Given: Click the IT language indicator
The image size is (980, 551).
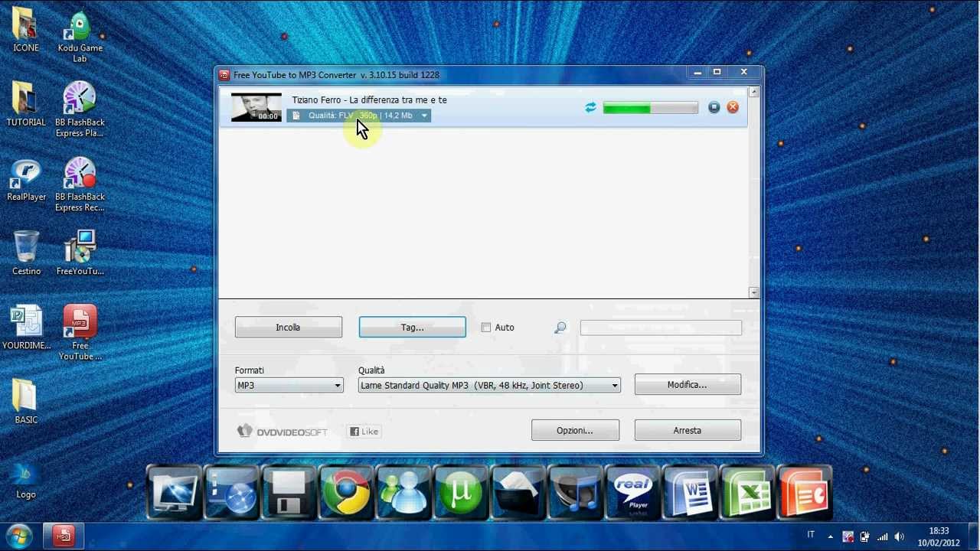Looking at the screenshot, I should click(x=811, y=535).
